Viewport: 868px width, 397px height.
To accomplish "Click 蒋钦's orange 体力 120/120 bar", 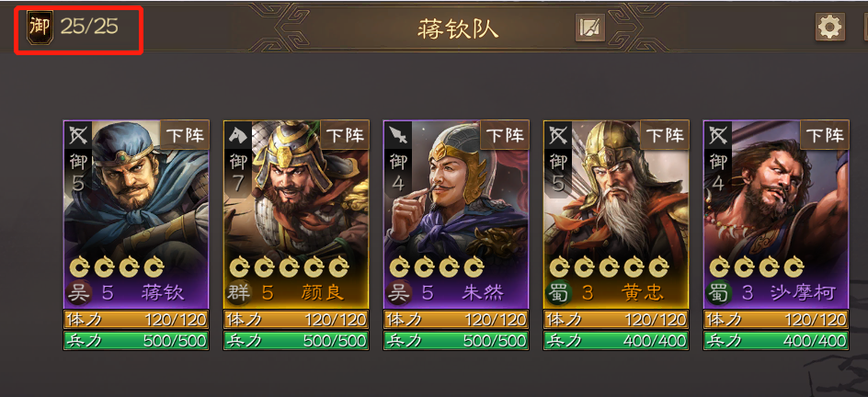I will [x=136, y=319].
